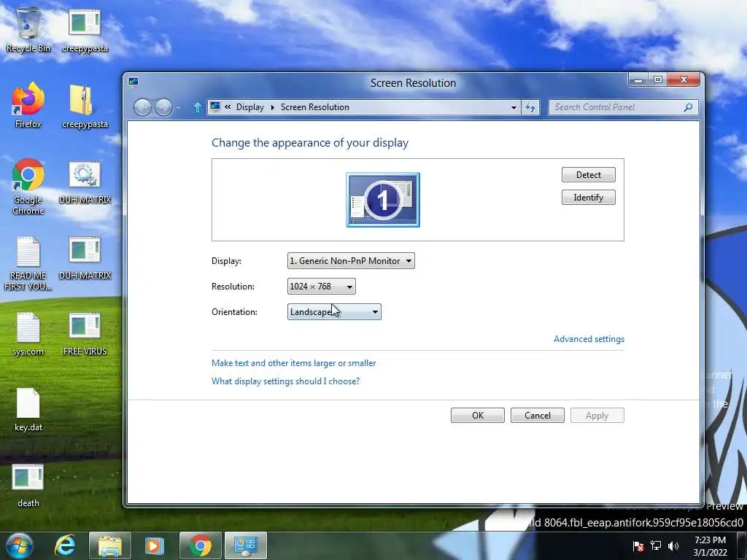Click the Cancel button
This screenshot has width=747, height=560.
click(538, 415)
